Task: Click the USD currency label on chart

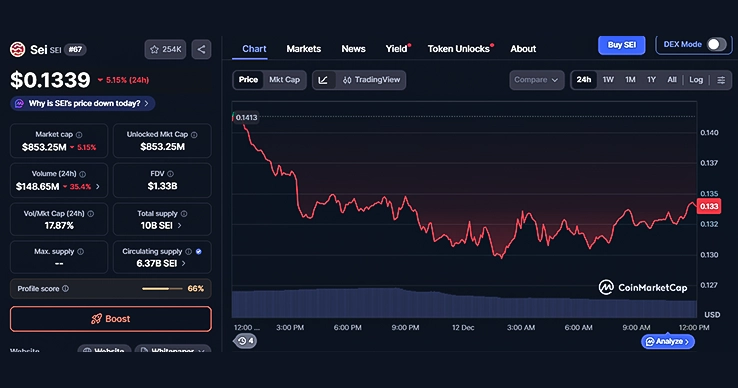Action: click(x=712, y=315)
